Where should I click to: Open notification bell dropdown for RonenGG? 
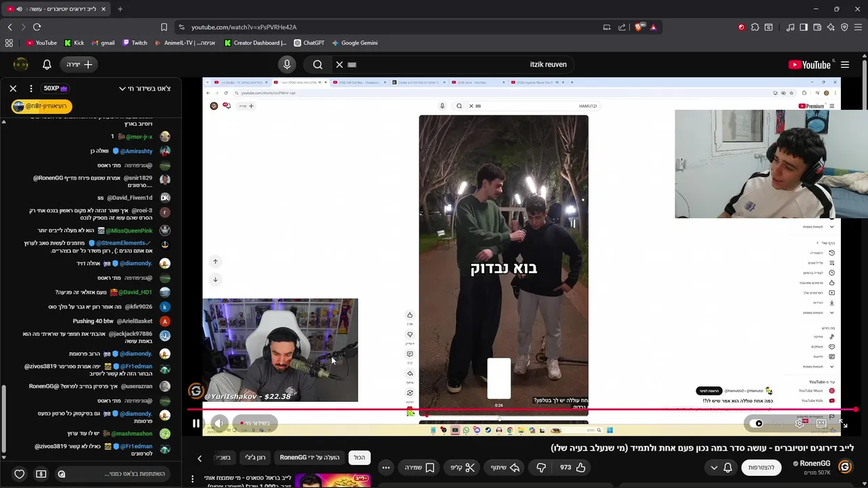click(722, 468)
